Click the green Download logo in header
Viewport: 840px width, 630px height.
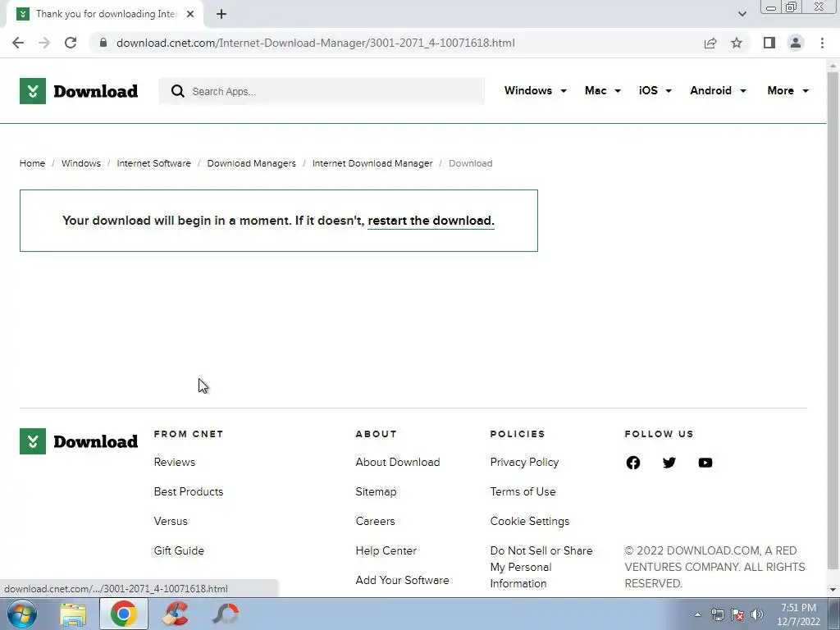79,91
